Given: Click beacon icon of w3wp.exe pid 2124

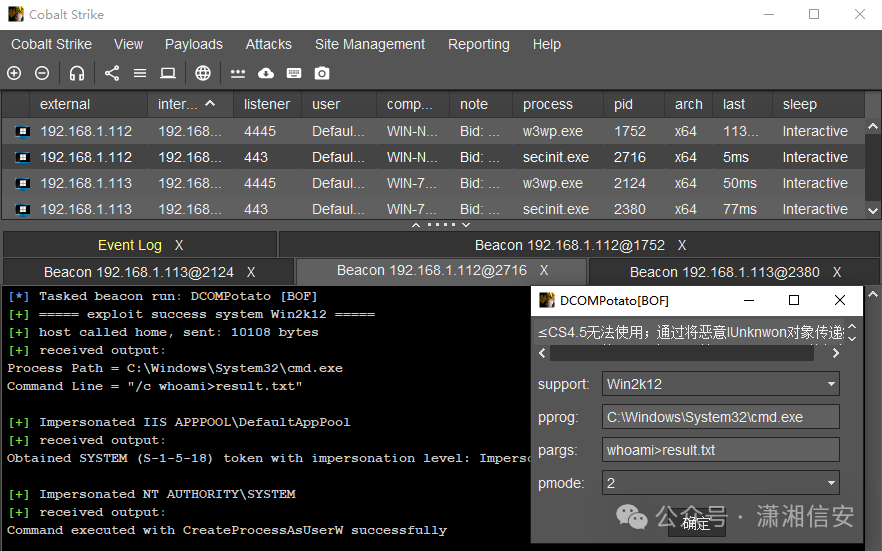Looking at the screenshot, I should click(22, 183).
